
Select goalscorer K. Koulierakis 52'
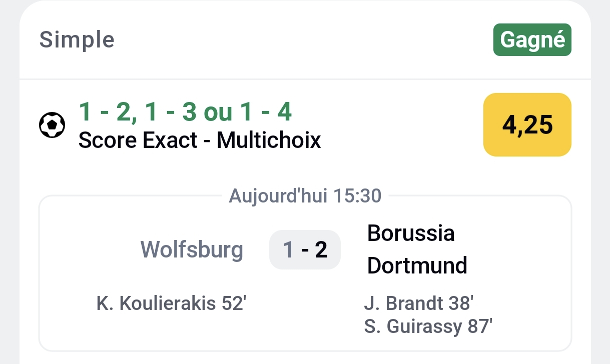click(171, 303)
